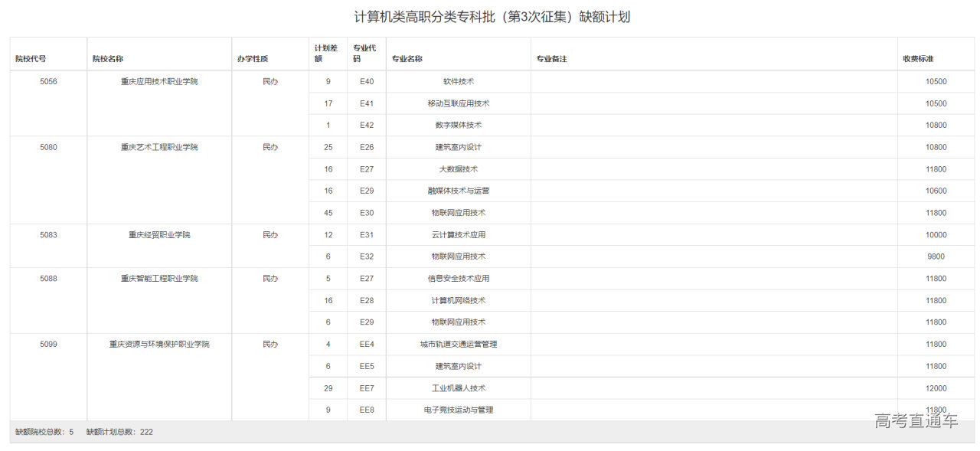Select the 电子竞技运动与管理 major
The image size is (980, 451).
[x=458, y=410]
